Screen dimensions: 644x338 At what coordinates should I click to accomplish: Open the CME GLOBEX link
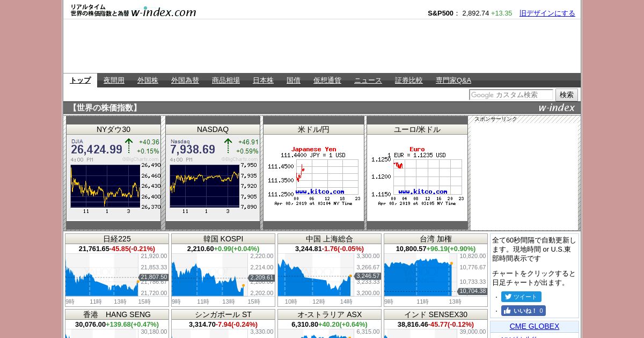(535, 326)
